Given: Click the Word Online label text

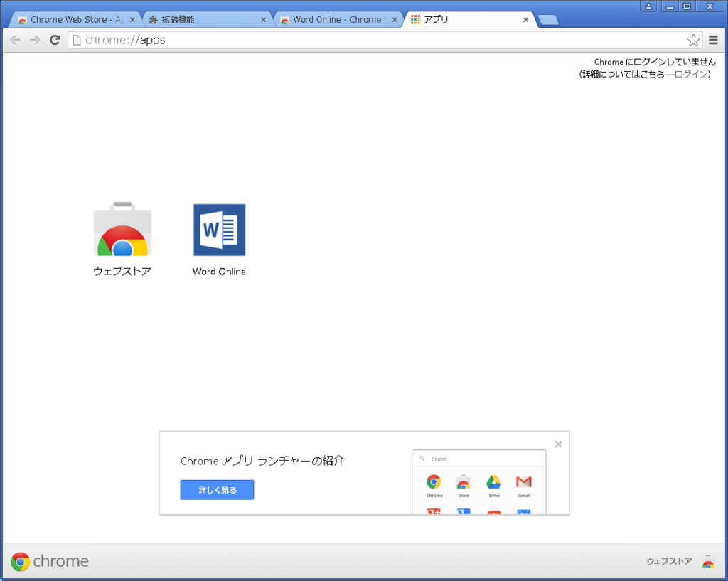Looking at the screenshot, I should [219, 272].
